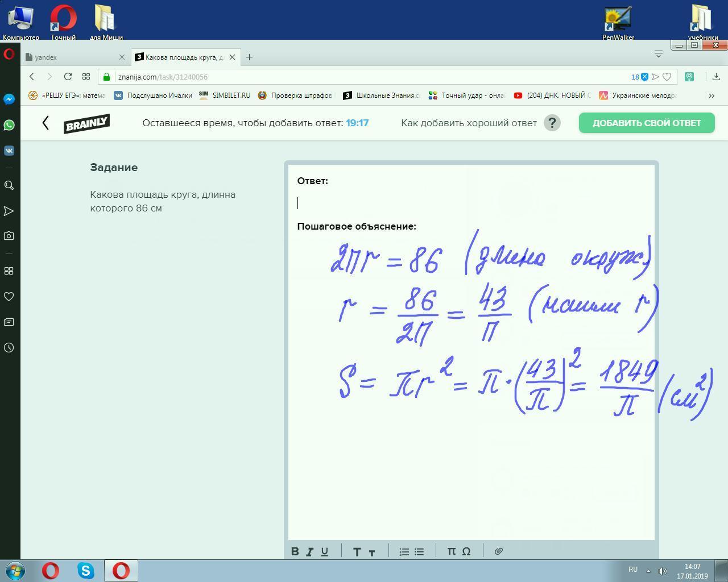Open a new browser tab
The height and width of the screenshot is (582, 728).
(249, 57)
